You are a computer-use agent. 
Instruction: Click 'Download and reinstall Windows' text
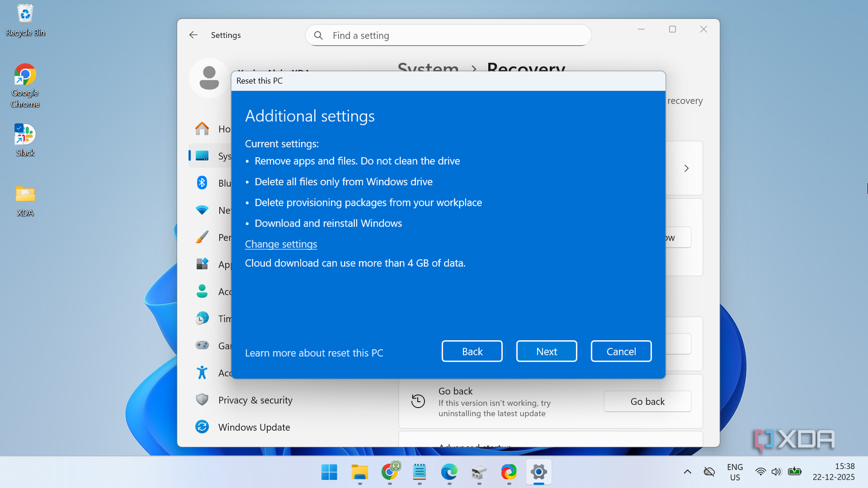click(x=328, y=223)
